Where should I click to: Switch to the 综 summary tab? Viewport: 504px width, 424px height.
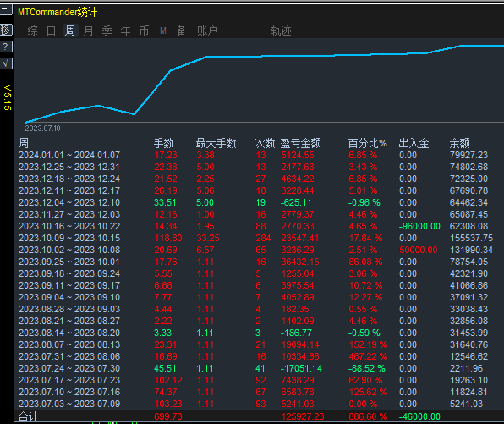tap(32, 30)
